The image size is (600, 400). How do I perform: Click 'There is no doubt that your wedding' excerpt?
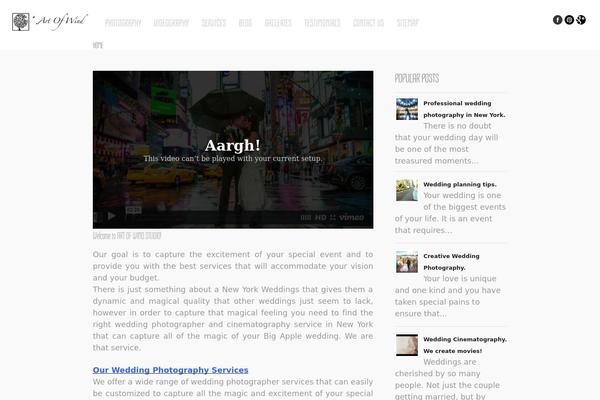(447, 144)
